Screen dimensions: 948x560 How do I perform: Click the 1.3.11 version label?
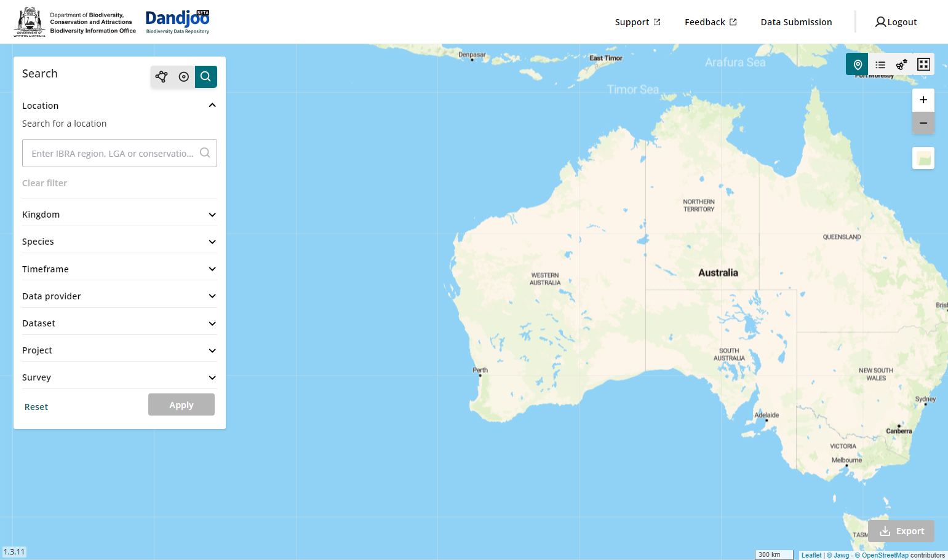click(14, 552)
